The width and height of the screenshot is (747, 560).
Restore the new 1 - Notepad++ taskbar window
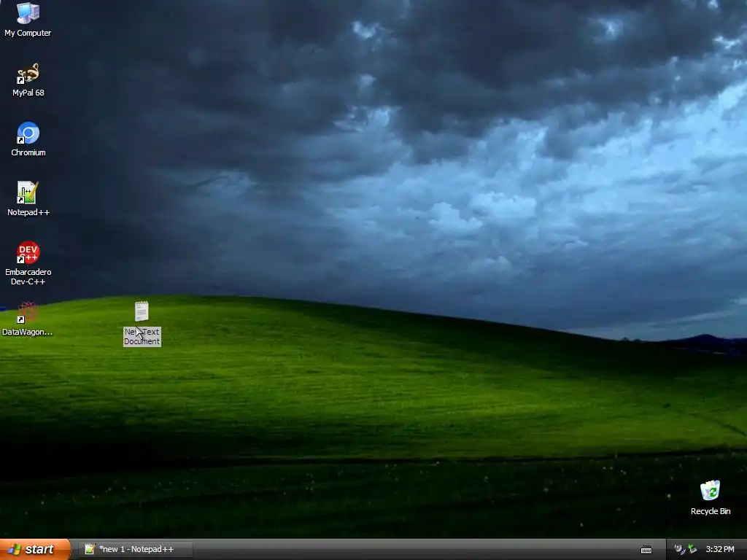tap(136, 549)
